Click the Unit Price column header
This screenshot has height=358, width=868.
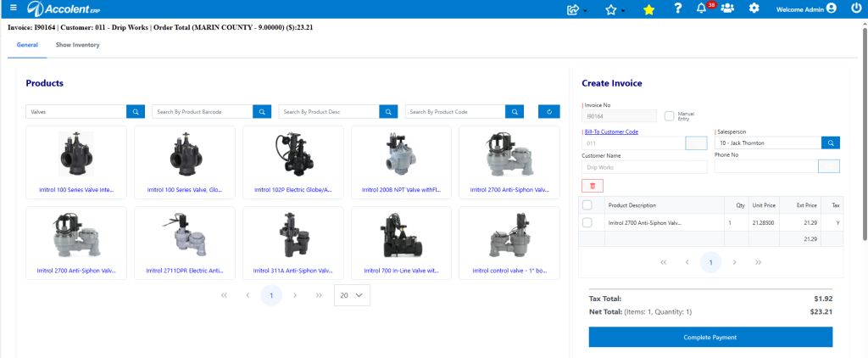pos(764,205)
